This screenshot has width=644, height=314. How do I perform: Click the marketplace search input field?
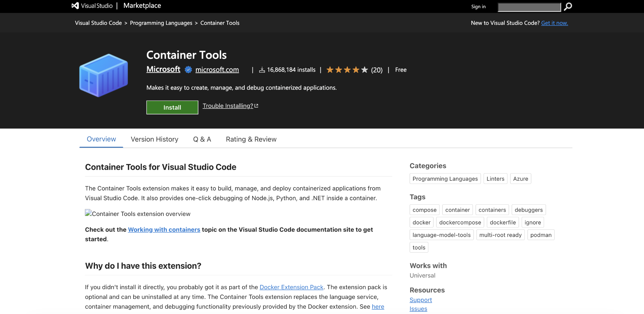[x=530, y=7]
